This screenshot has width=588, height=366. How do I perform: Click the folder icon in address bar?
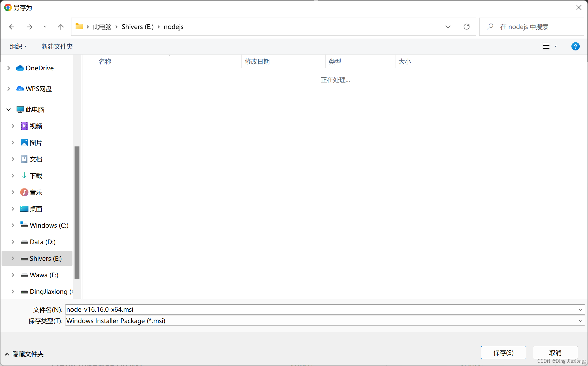click(x=79, y=26)
